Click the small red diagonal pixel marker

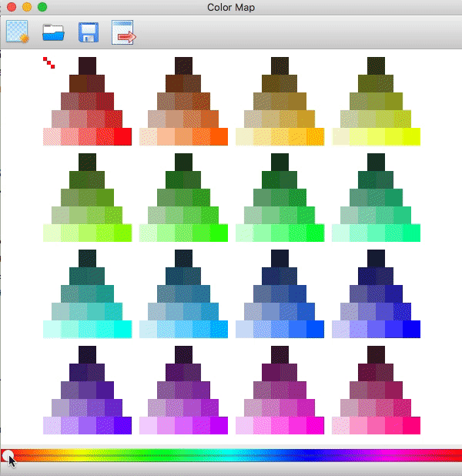pyautogui.click(x=49, y=63)
